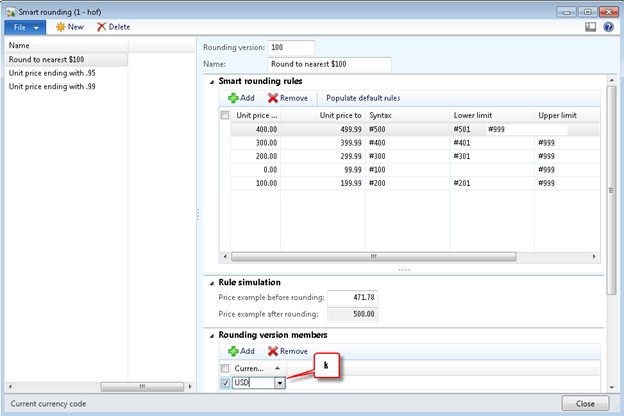This screenshot has width=624, height=416.
Task: Collapse the Rule simulation section
Action: coord(211,281)
